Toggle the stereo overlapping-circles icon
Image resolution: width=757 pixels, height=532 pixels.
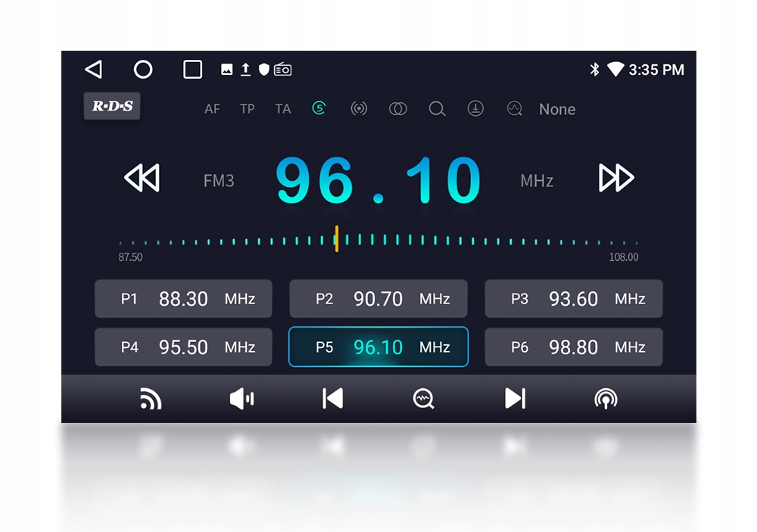398,109
